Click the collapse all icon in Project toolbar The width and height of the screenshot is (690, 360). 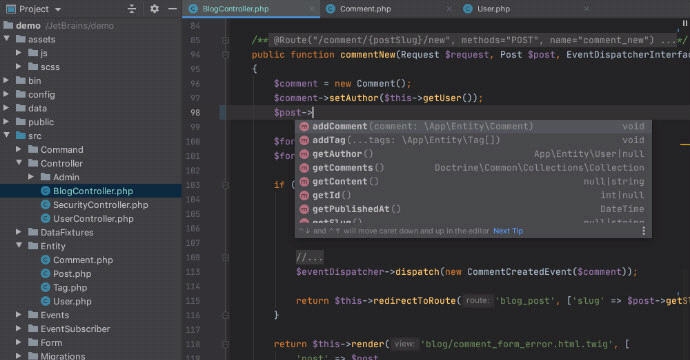point(132,9)
